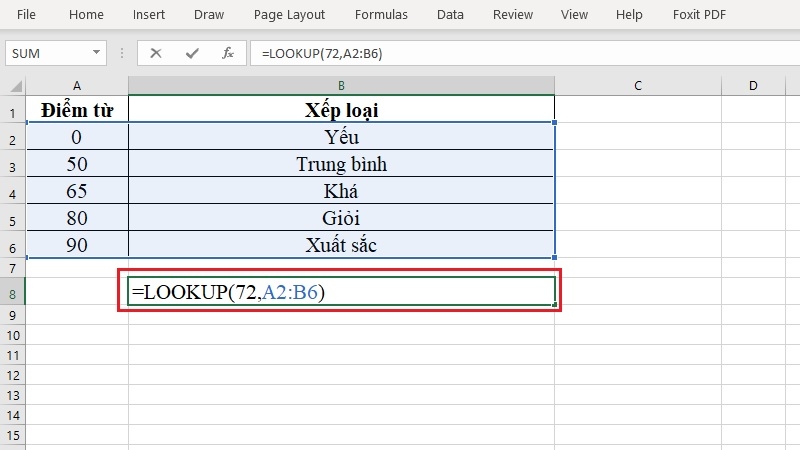Select row 9 header

pos(12,315)
